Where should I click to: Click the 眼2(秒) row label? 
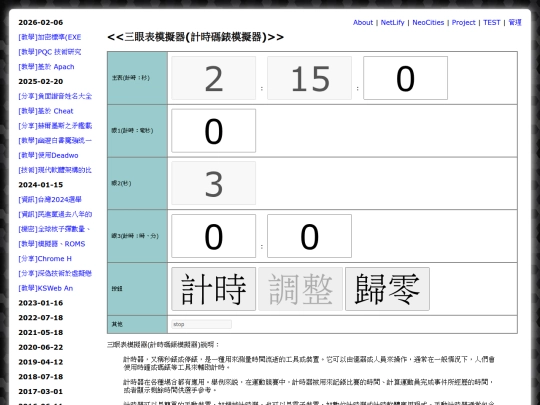click(121, 183)
